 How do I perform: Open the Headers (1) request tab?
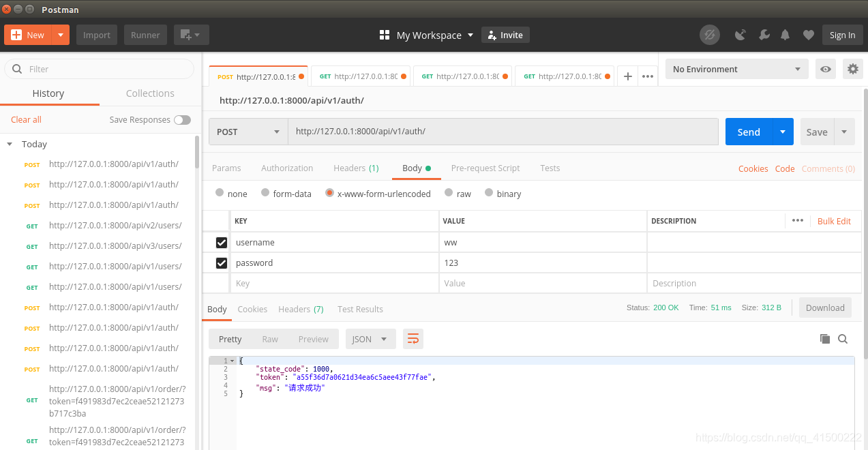(x=356, y=168)
